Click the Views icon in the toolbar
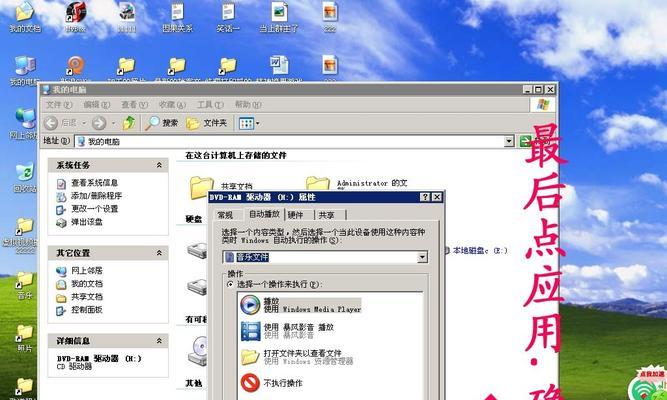 click(247, 123)
